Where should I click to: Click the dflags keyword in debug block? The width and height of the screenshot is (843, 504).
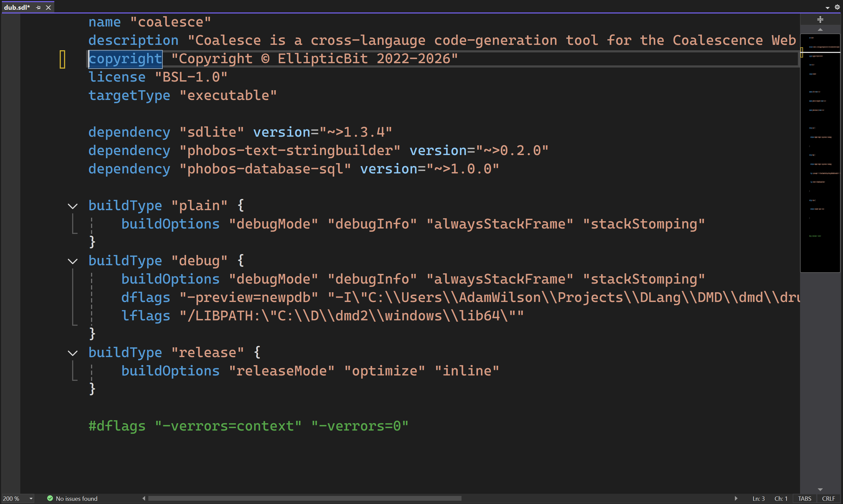click(x=146, y=298)
